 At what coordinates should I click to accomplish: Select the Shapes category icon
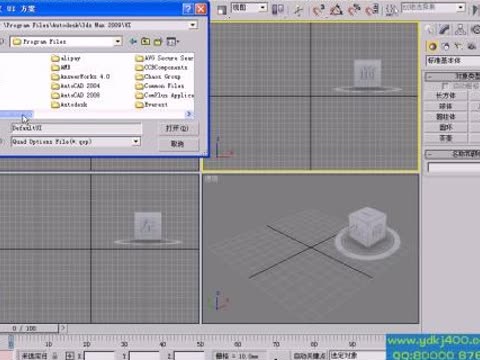[x=446, y=46]
